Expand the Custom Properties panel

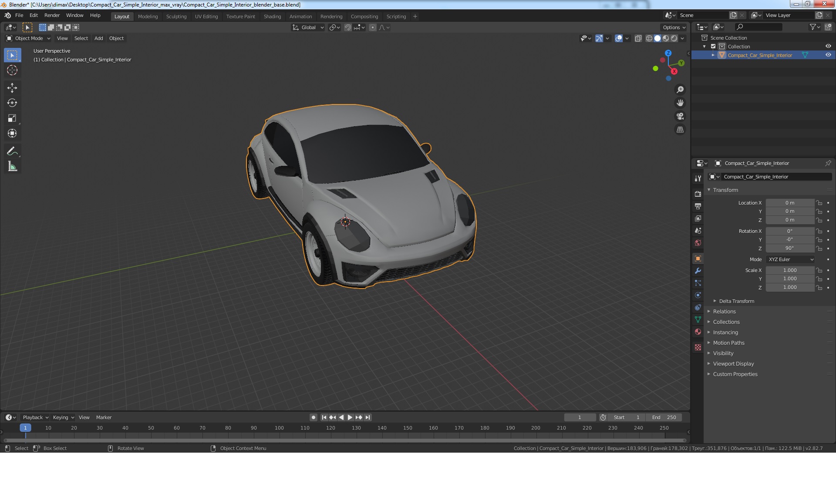click(x=735, y=374)
